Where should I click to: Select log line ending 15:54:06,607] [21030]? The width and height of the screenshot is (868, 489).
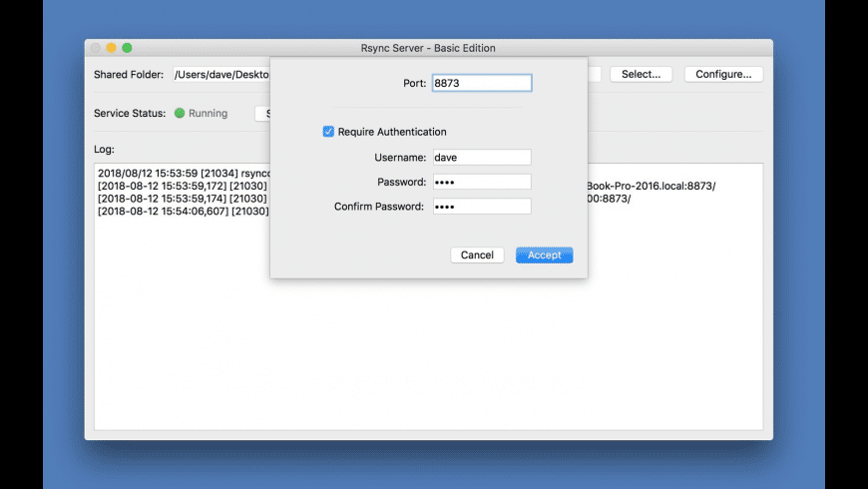(184, 211)
